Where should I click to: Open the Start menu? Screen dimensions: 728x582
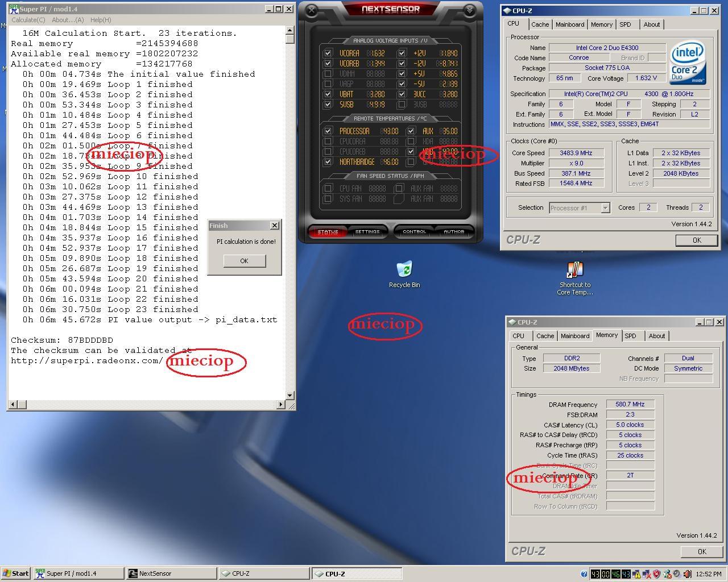pyautogui.click(x=15, y=573)
